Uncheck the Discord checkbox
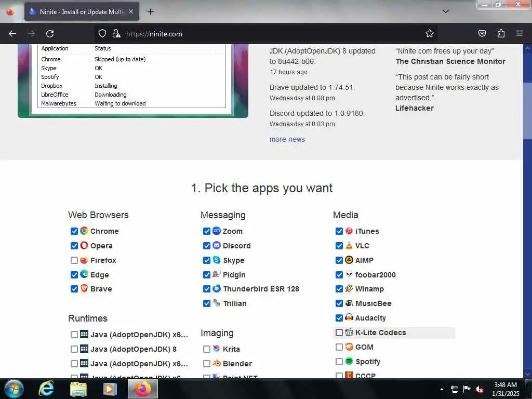The width and height of the screenshot is (532, 399). 207,246
